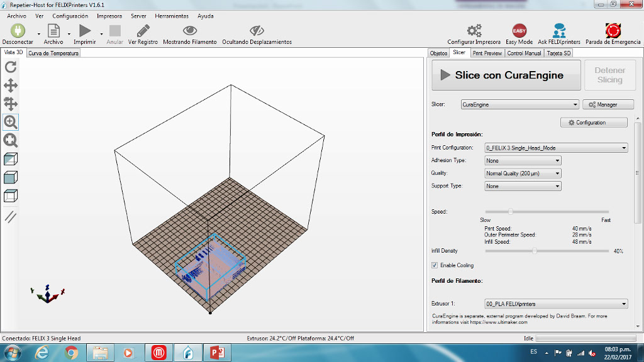Click the Desconectar plug icon

[18, 31]
